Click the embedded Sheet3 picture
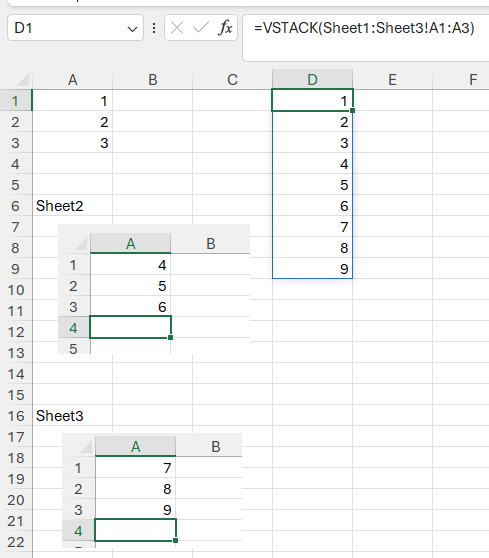 coord(152,490)
